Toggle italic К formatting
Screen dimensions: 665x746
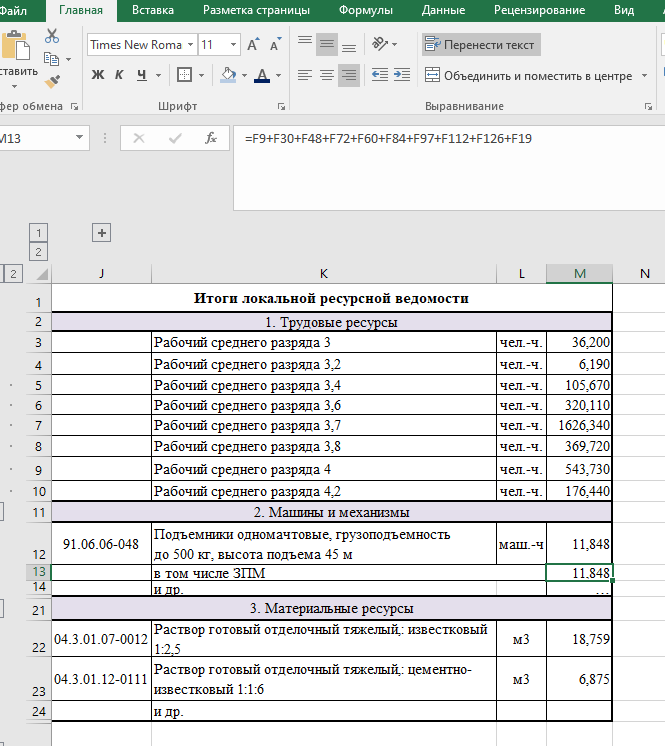click(119, 75)
